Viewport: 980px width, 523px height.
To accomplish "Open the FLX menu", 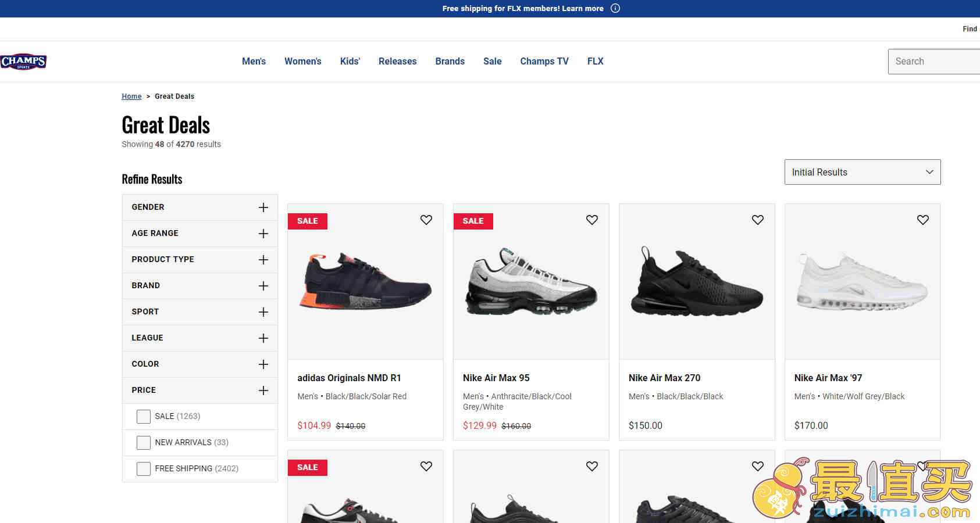I will [x=595, y=61].
